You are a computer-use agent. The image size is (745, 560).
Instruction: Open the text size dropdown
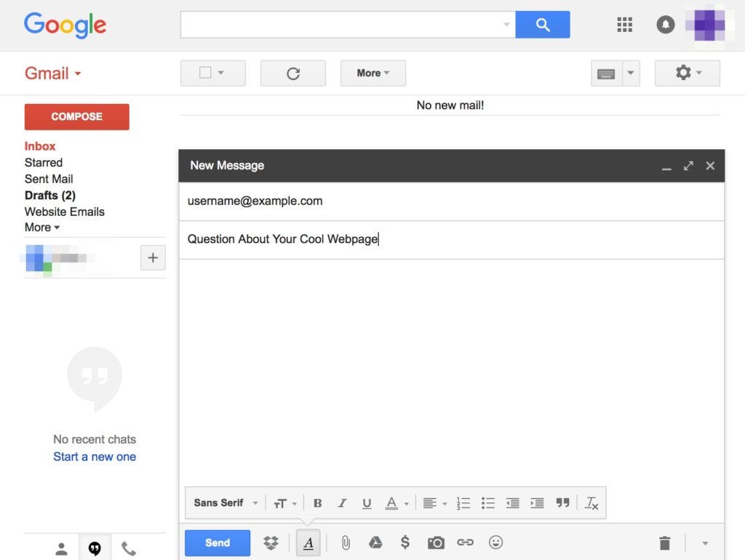click(285, 503)
